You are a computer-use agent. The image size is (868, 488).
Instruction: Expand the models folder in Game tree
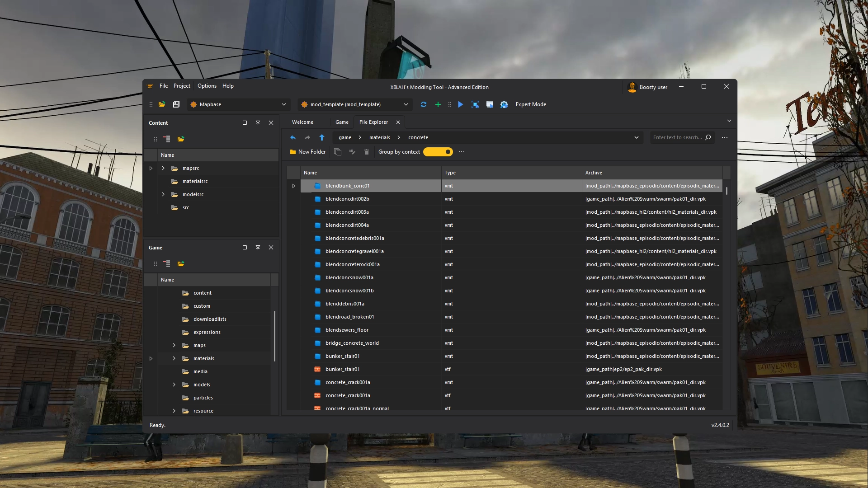(174, 385)
